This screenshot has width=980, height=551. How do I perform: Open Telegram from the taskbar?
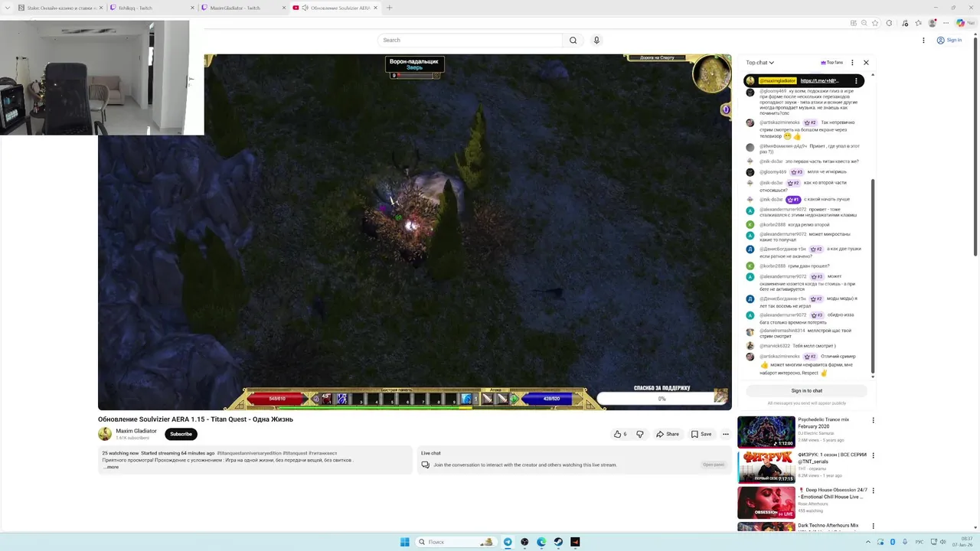tap(507, 542)
